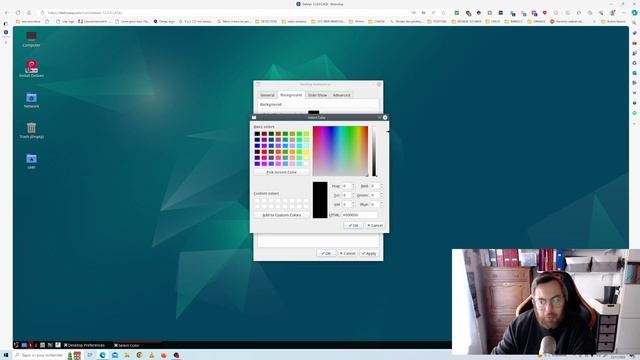Screen dimensions: 640x360
Task: Click Add to Custom Colors button
Action: click(x=281, y=215)
